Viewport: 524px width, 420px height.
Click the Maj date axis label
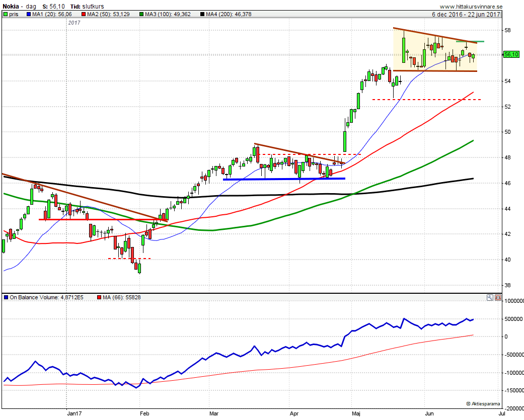click(x=356, y=413)
